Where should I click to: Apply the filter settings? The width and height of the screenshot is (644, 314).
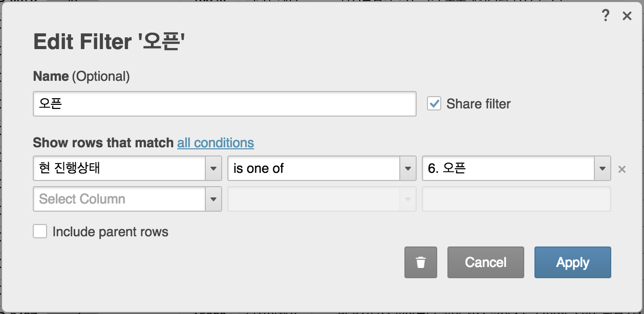click(572, 262)
